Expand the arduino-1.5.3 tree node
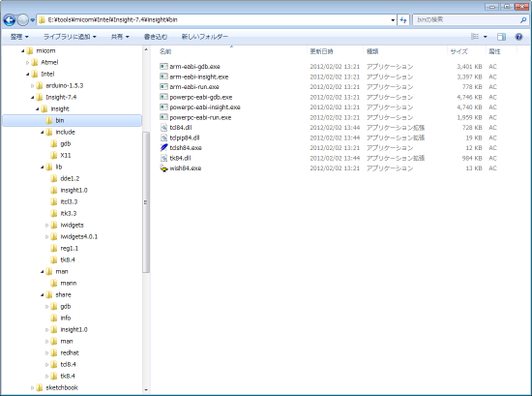This screenshot has height=396, width=532. tap(33, 86)
